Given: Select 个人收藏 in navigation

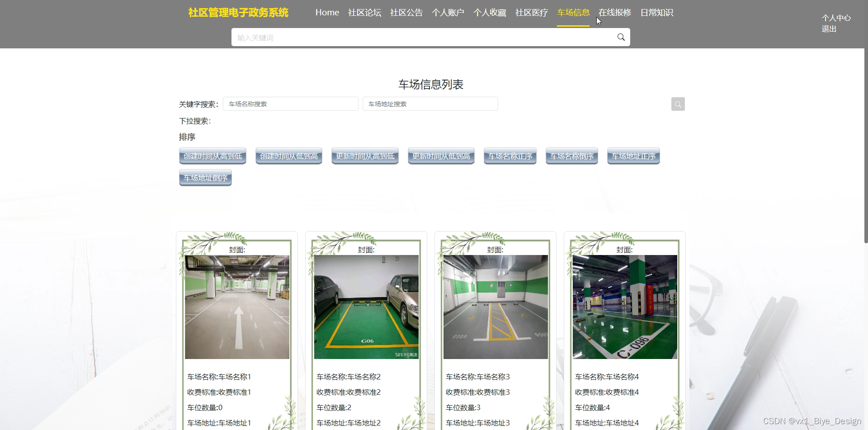Looking at the screenshot, I should click(490, 13).
